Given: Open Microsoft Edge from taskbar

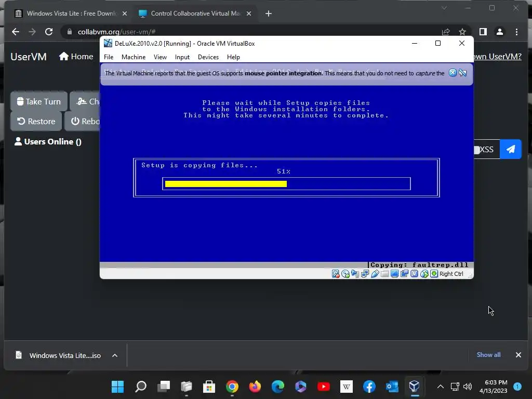Looking at the screenshot, I should [x=277, y=387].
